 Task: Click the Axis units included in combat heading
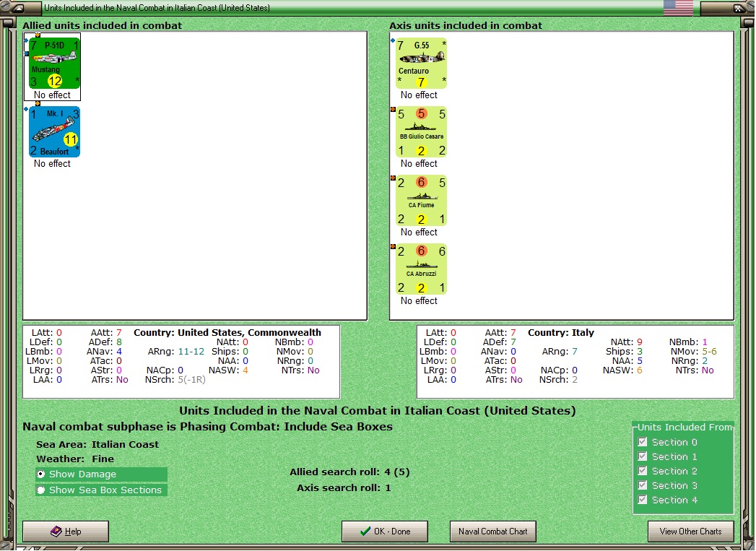[466, 25]
